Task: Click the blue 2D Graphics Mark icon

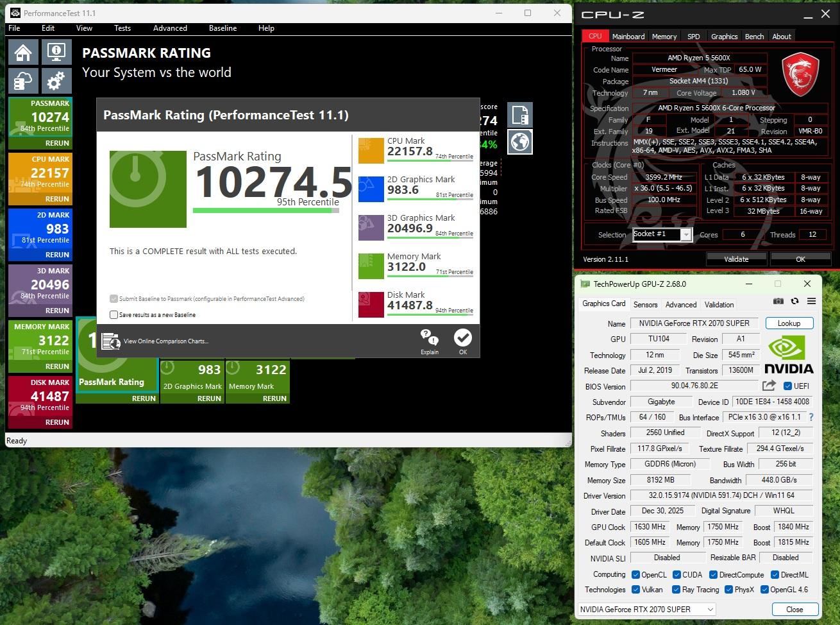Action: tap(371, 189)
